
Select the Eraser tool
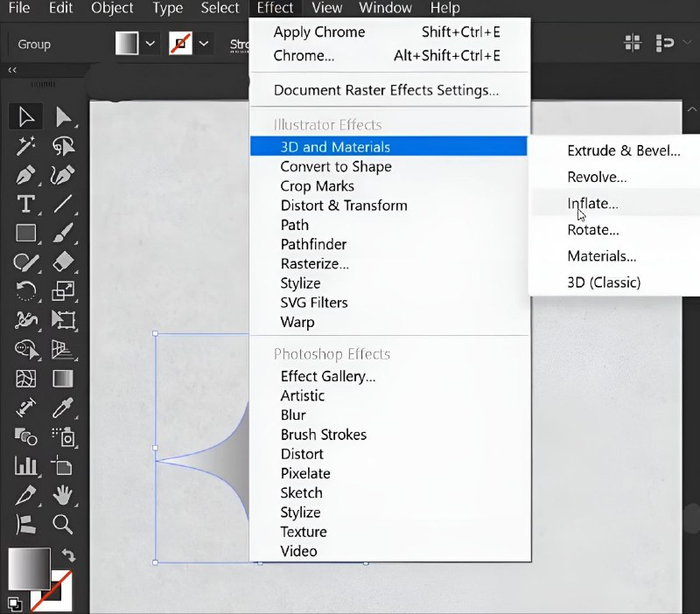(63, 262)
